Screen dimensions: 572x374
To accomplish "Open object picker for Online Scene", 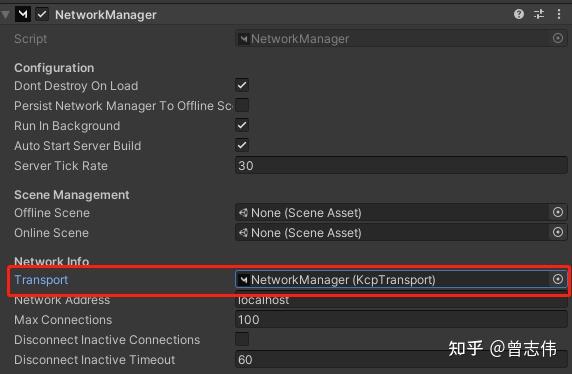I will click(558, 232).
